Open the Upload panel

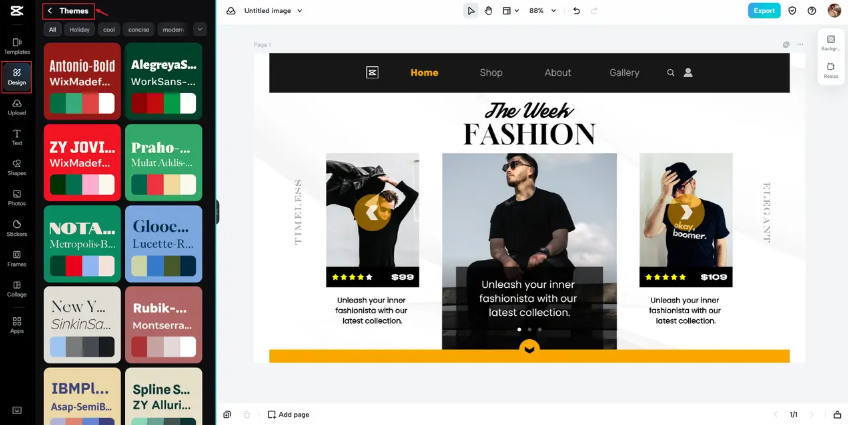click(17, 108)
